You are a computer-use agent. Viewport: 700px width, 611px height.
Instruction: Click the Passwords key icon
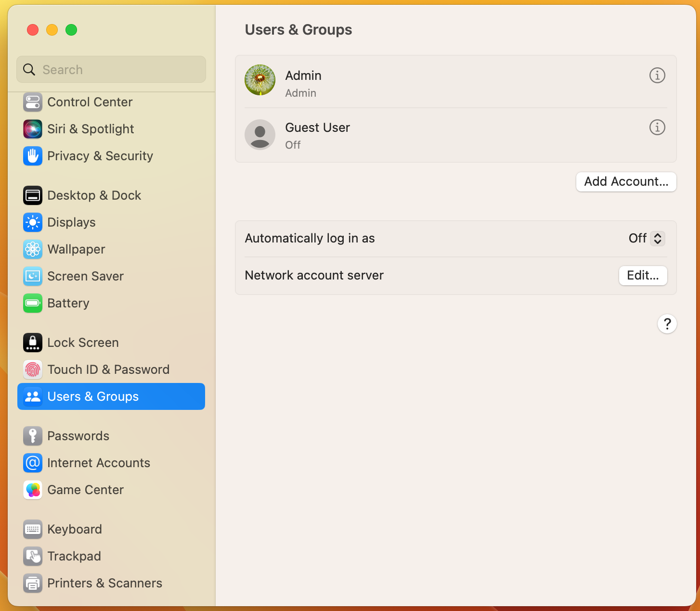[33, 436]
